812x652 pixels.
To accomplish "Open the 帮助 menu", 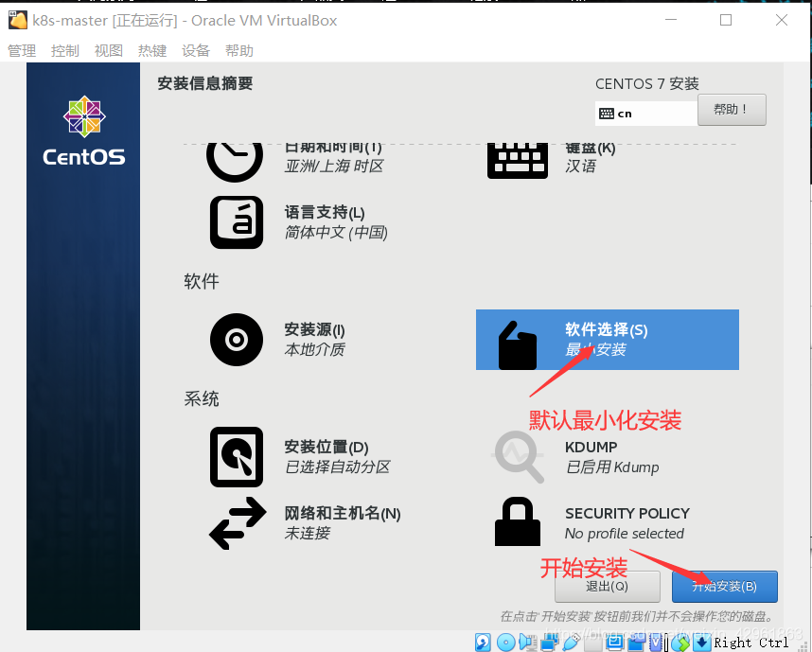I will [239, 51].
